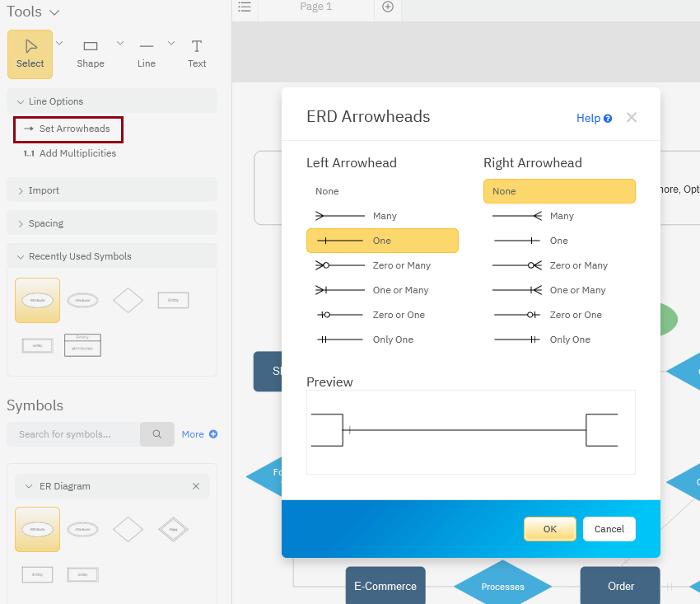The width and height of the screenshot is (700, 604).
Task: Type in the Search for symbols field
Action: [x=74, y=434]
